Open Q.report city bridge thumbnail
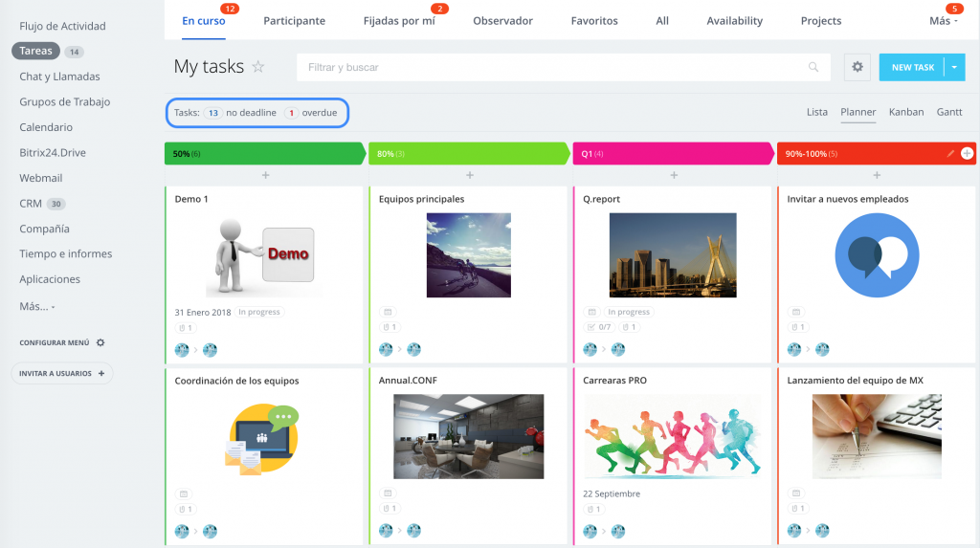Image resolution: width=980 pixels, height=548 pixels. click(673, 255)
